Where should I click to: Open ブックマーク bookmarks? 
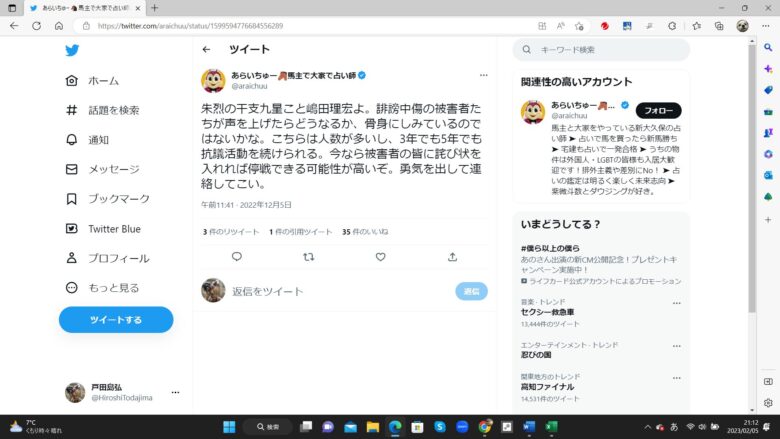[x=107, y=199]
